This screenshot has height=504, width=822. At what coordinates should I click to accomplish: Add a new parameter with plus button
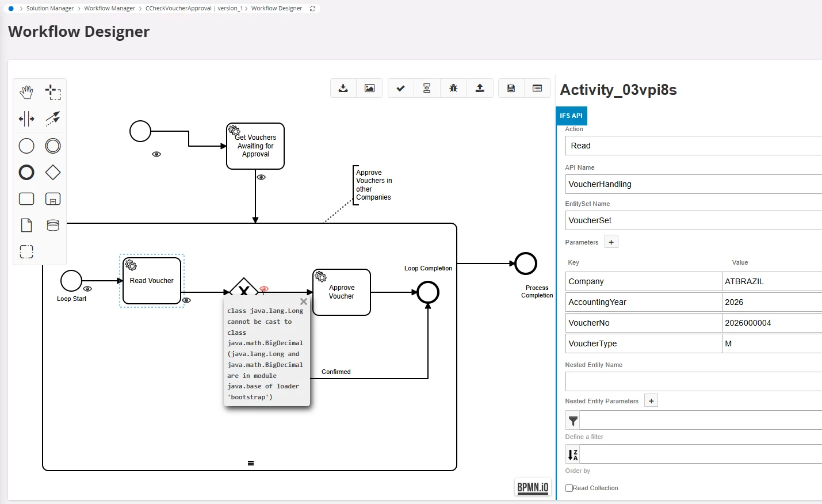click(611, 242)
